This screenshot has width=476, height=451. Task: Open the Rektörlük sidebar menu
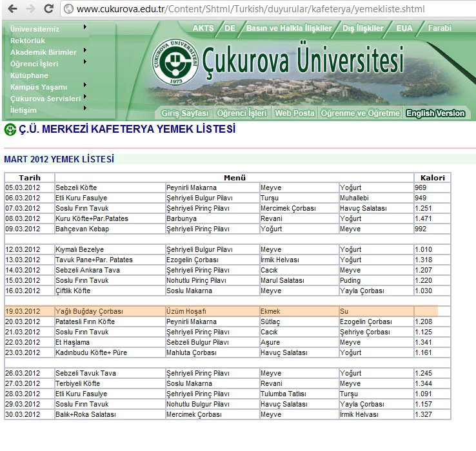(28, 41)
